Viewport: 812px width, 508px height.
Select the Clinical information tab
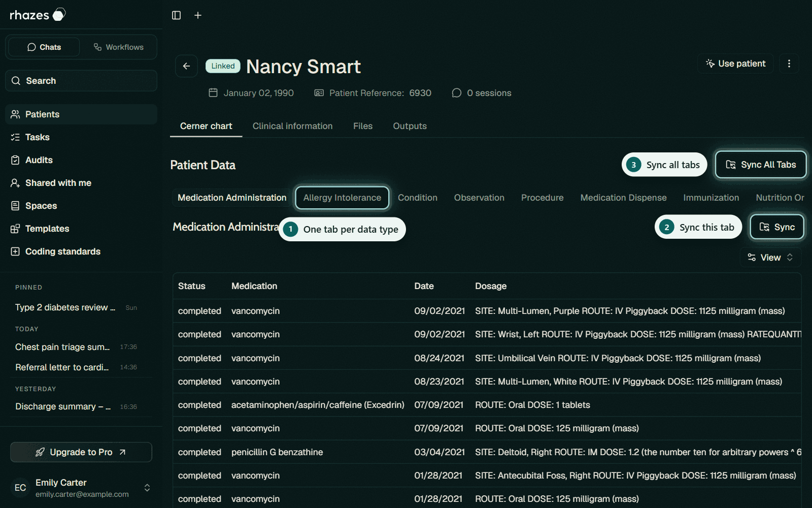click(293, 126)
